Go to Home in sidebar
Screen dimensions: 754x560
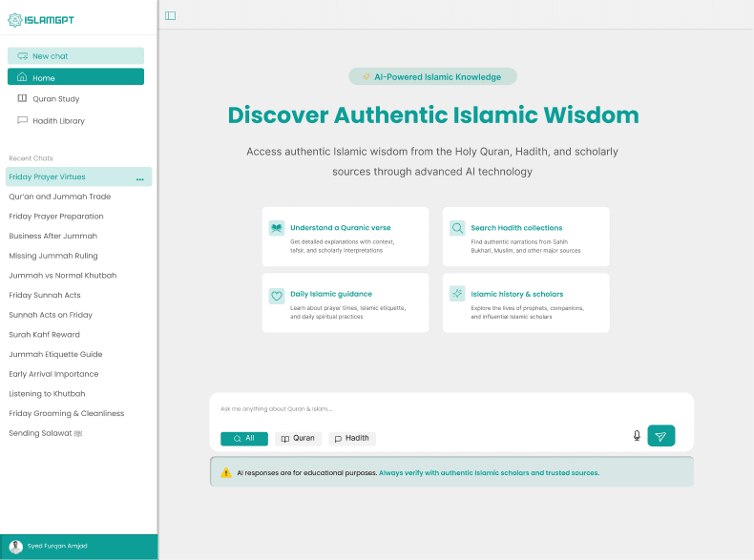(75, 77)
